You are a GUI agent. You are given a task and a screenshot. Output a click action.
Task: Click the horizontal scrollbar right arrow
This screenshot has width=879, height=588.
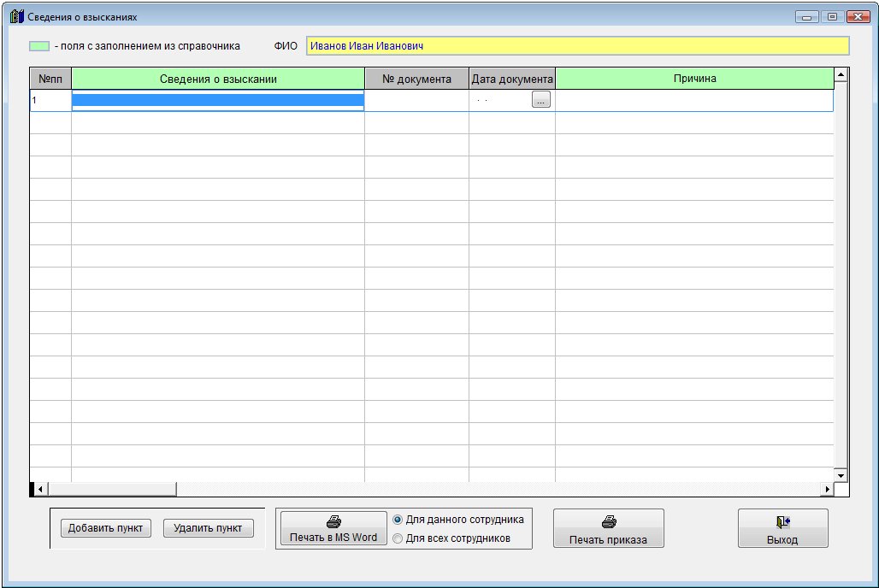(828, 490)
